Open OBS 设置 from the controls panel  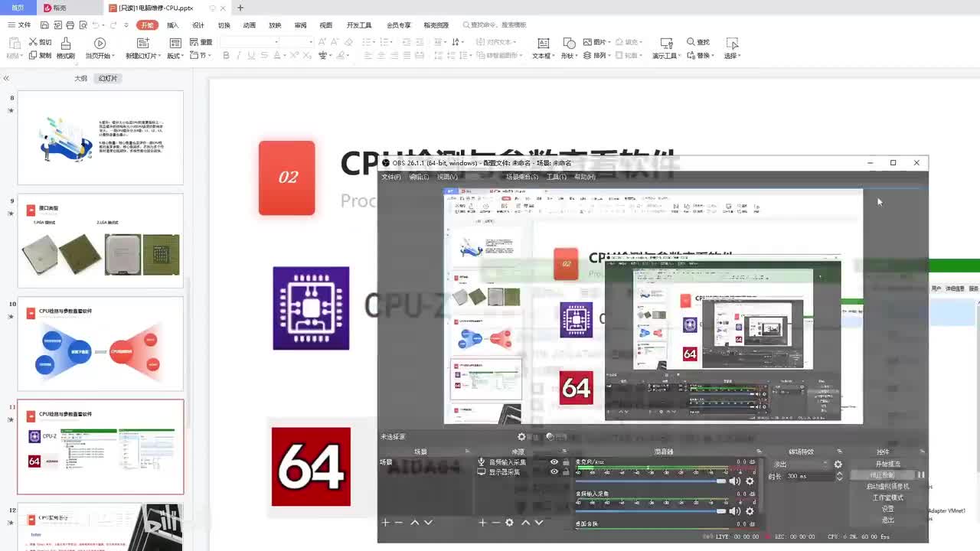pyautogui.click(x=888, y=509)
